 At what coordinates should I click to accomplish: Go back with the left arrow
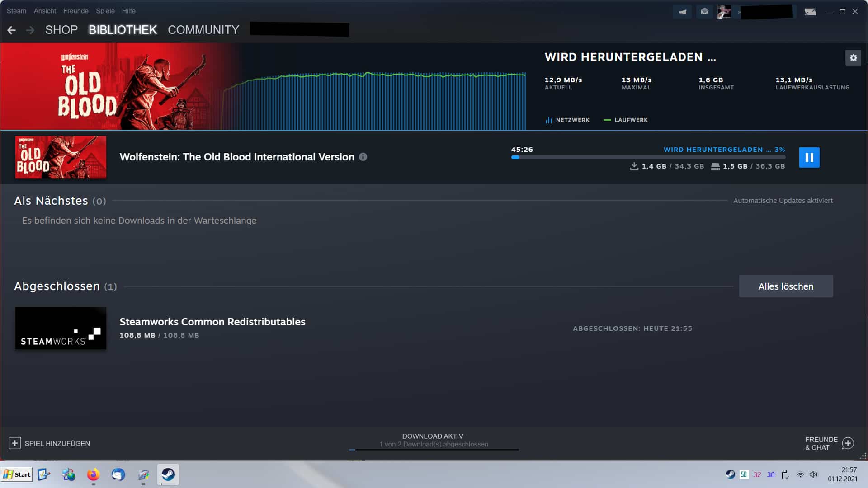12,30
